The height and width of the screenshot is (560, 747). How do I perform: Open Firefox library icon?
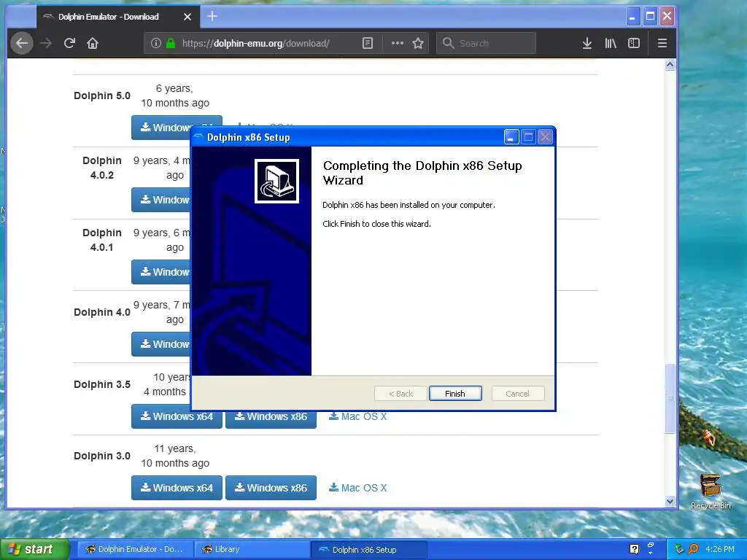[611, 43]
